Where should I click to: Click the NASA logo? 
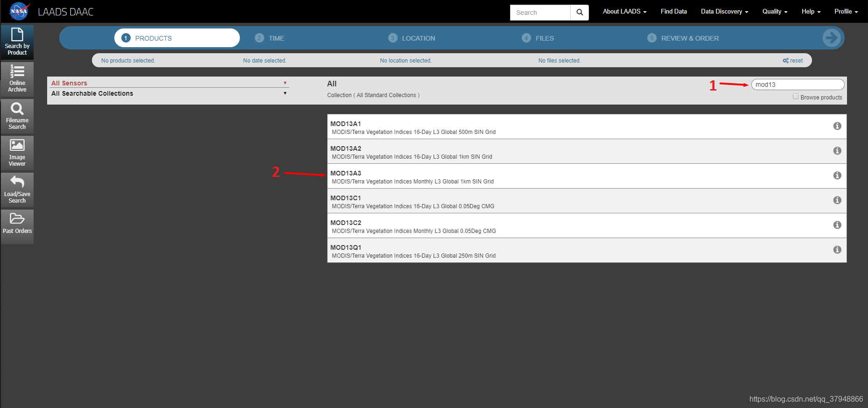tap(19, 11)
